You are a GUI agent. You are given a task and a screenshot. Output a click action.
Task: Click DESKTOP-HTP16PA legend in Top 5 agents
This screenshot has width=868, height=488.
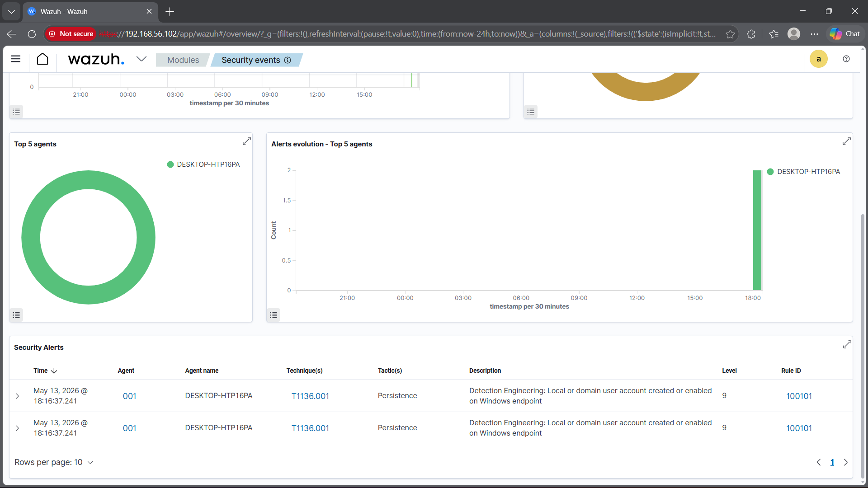point(203,164)
